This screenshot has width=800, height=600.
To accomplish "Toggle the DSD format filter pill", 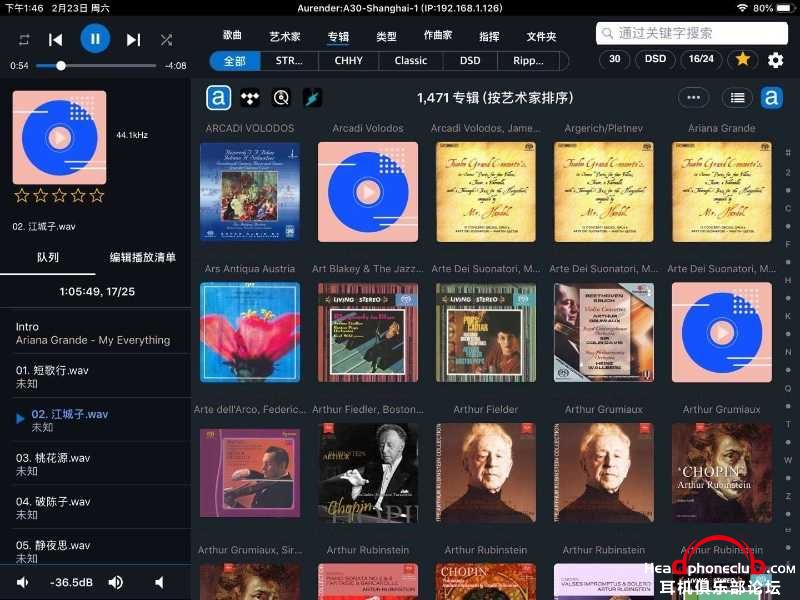I will (x=655, y=59).
